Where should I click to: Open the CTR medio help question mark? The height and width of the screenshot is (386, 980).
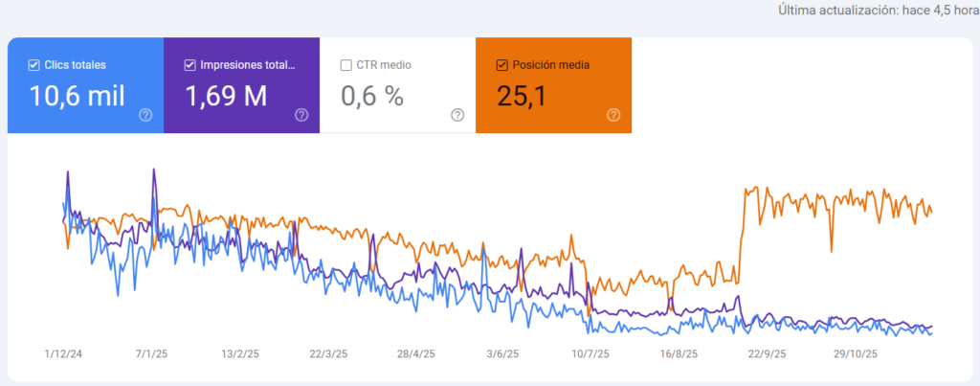[x=457, y=115]
